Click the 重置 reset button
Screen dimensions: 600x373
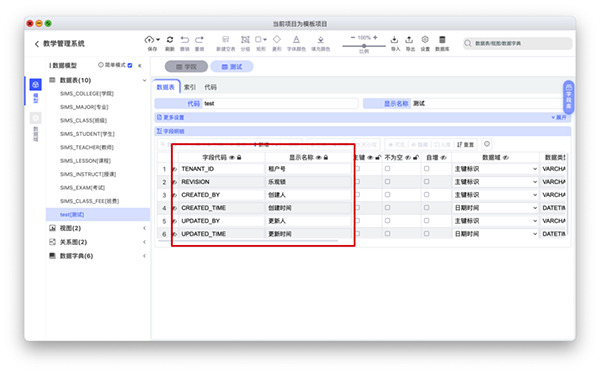point(466,145)
